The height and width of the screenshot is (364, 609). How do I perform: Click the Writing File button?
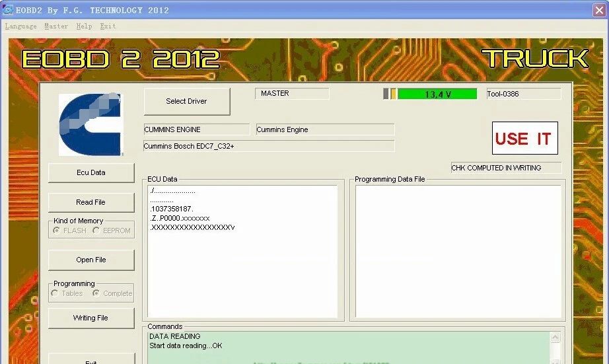(x=91, y=318)
